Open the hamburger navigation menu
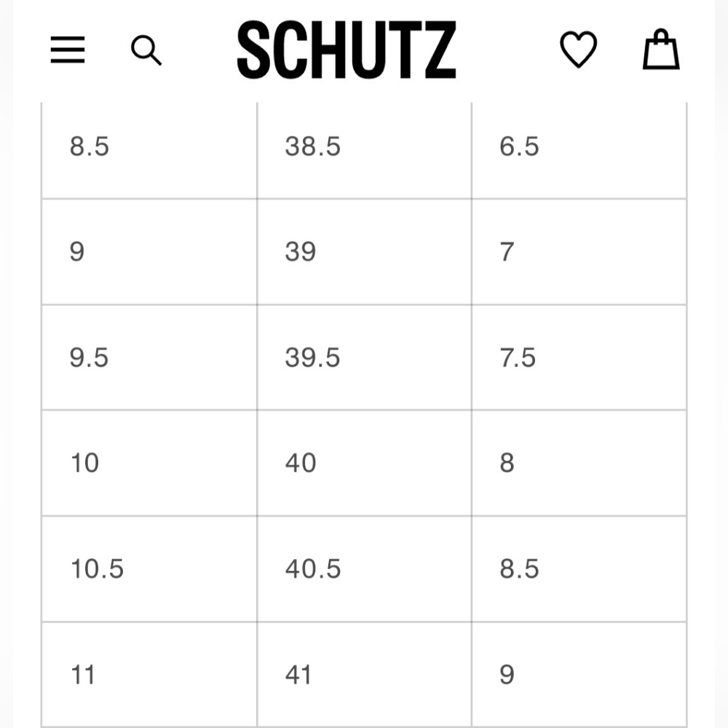 pos(68,50)
